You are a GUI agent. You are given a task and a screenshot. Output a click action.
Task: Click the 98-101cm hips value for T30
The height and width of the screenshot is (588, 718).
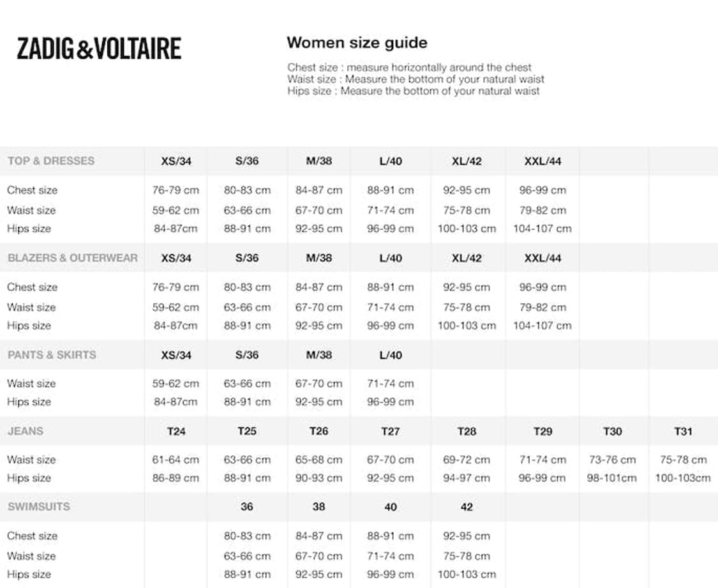click(x=612, y=478)
